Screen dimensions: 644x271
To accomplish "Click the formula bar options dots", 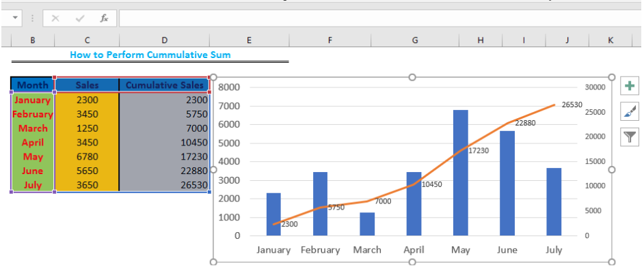I will tap(32, 18).
